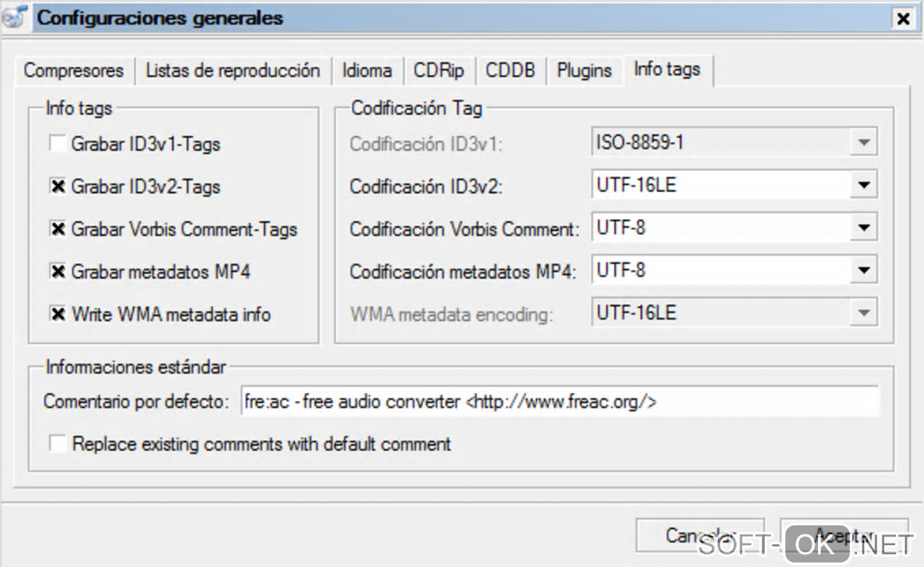Go to the CDRip tab
Screen dimensions: 924x567
(438, 71)
